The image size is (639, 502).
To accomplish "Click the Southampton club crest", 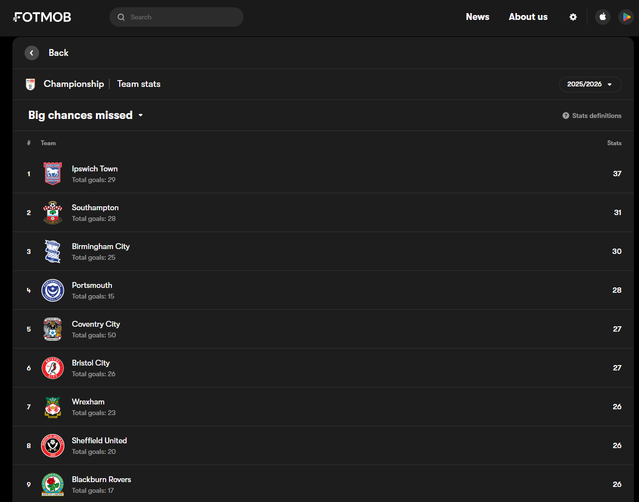I will tap(52, 212).
